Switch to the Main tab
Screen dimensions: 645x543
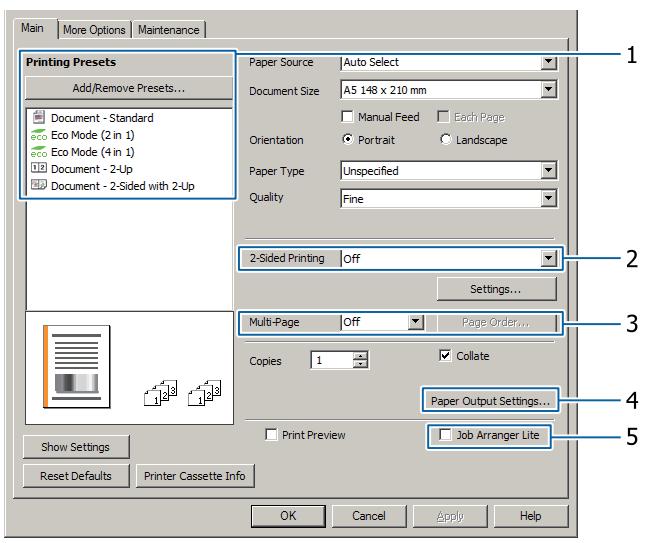(32, 28)
